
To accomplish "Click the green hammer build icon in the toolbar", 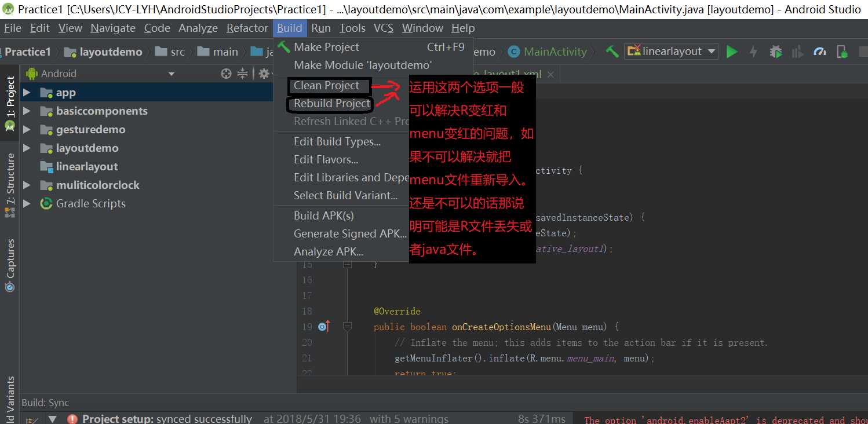I will click(612, 52).
